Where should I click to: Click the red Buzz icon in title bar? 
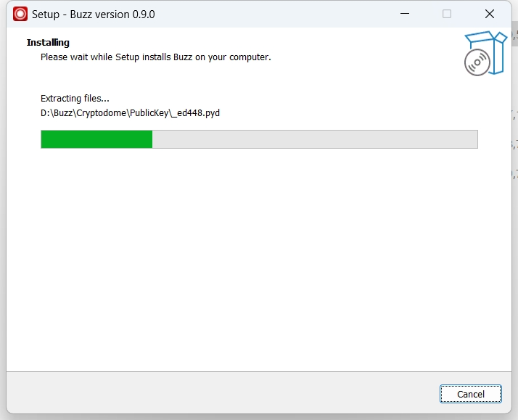(x=20, y=15)
